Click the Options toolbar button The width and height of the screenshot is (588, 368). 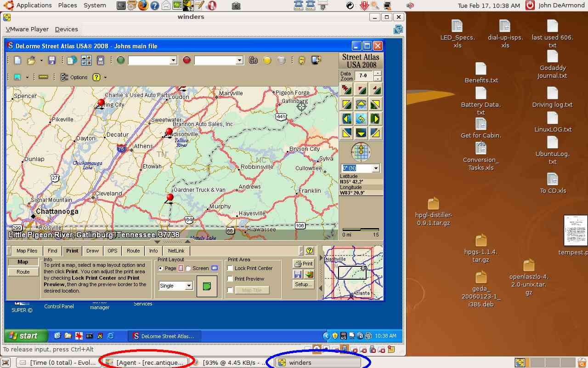tap(74, 77)
